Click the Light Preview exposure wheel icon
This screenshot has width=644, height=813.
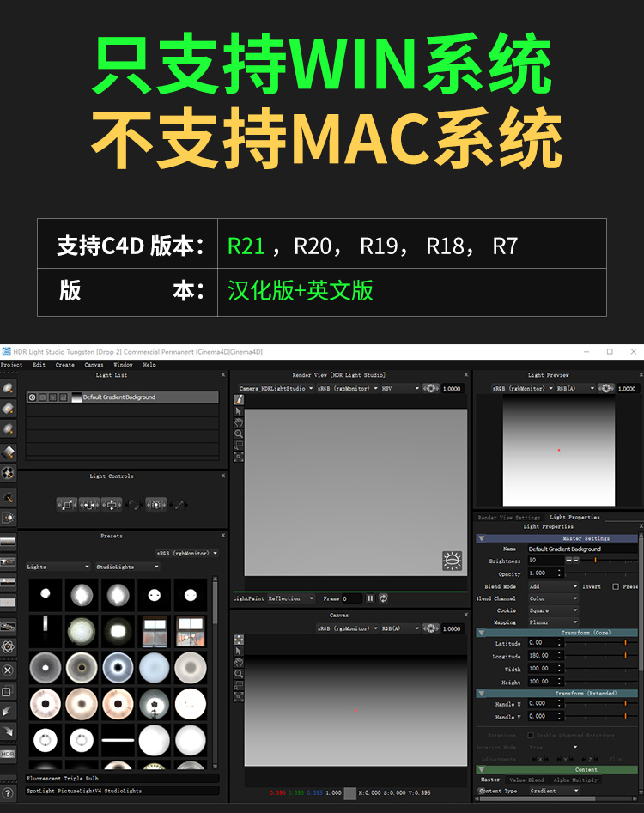[x=605, y=388]
